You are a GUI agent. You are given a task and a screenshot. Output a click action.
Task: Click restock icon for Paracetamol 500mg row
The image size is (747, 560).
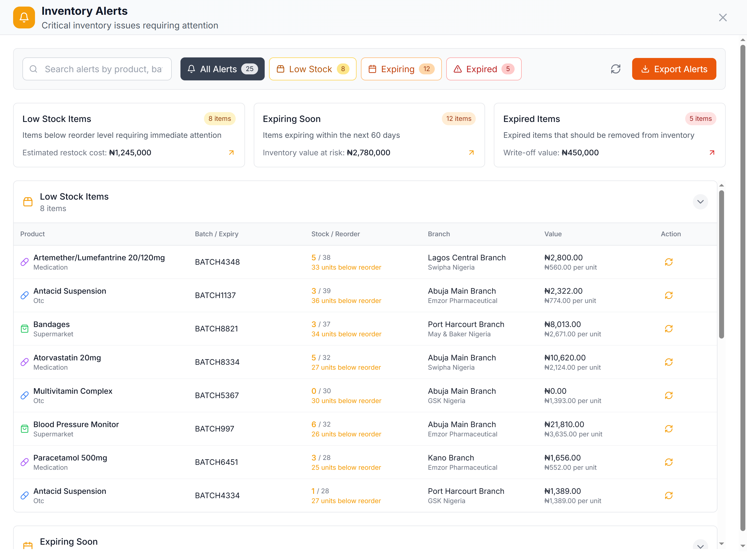668,462
